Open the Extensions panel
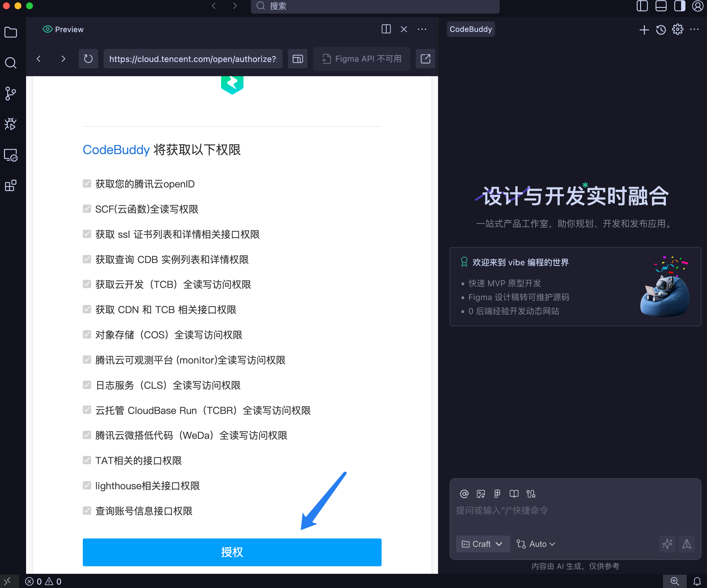Screen dimensions: 707x588 pos(11,185)
